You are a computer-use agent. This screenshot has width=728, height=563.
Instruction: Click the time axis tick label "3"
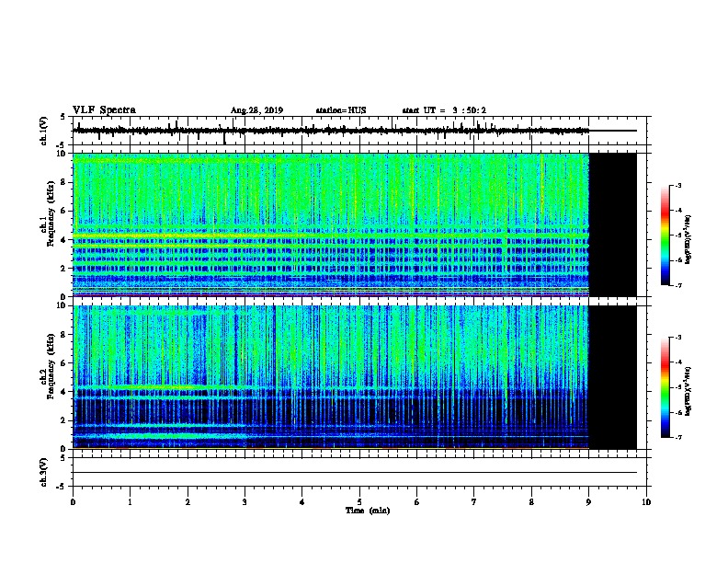[245, 501]
